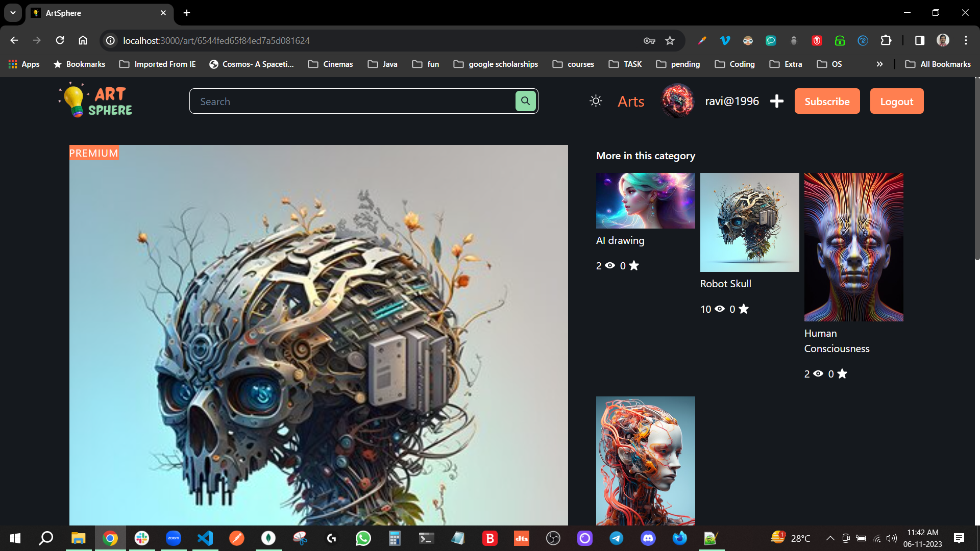Click the Subscribe button
Viewport: 980px width, 551px height.
pos(827,101)
